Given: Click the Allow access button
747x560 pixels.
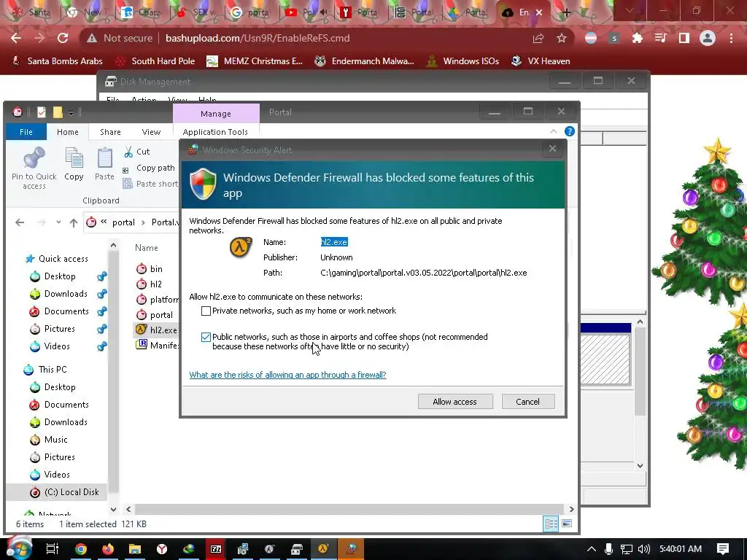Looking at the screenshot, I should pyautogui.click(x=455, y=402).
